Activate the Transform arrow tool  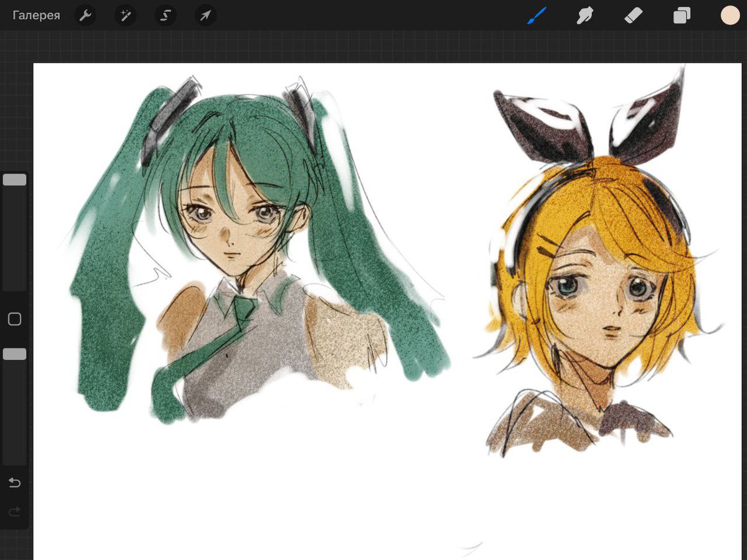pyautogui.click(x=205, y=16)
